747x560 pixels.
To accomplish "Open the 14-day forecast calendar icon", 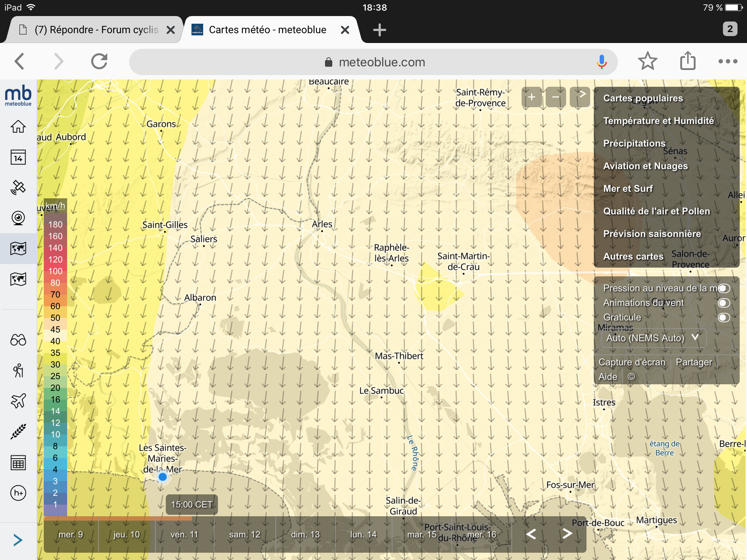I will tap(18, 157).
